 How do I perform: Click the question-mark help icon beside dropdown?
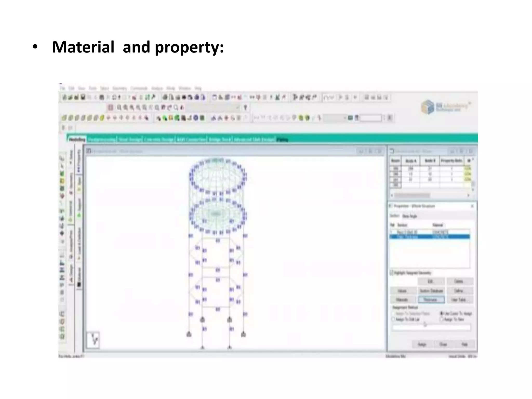(245, 107)
